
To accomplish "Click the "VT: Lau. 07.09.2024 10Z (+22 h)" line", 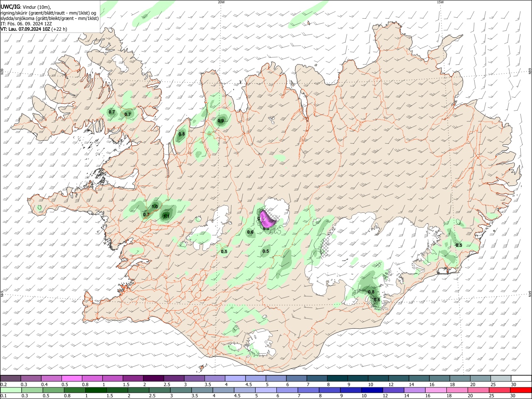I will tap(34, 29).
